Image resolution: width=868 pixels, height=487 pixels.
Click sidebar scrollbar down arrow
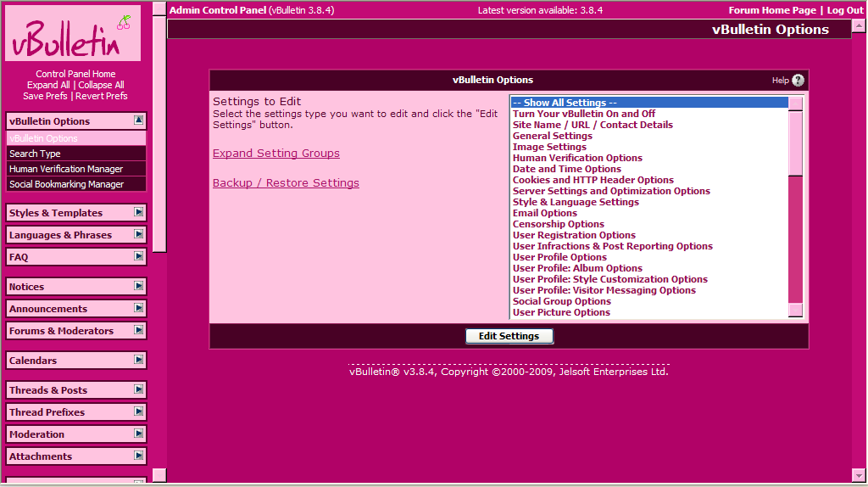pyautogui.click(x=159, y=475)
